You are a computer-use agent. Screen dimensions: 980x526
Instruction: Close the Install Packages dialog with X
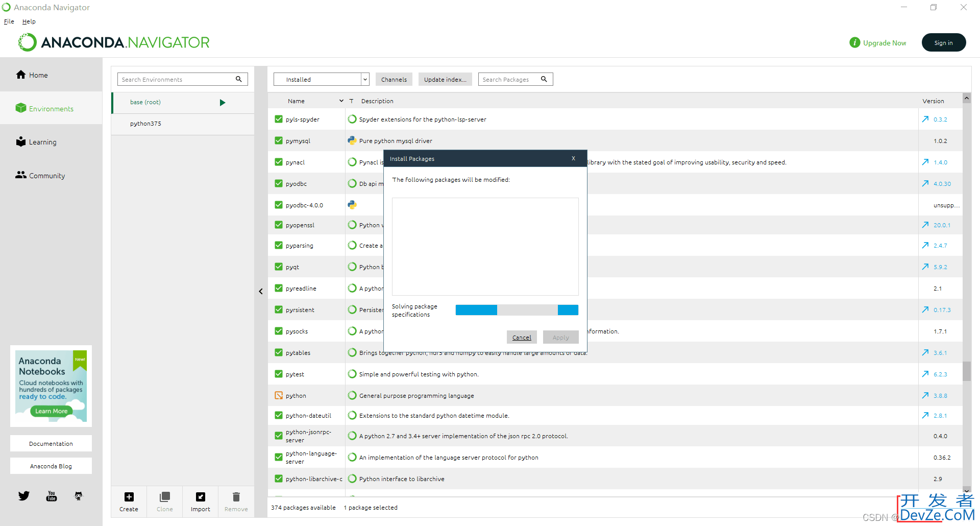574,158
